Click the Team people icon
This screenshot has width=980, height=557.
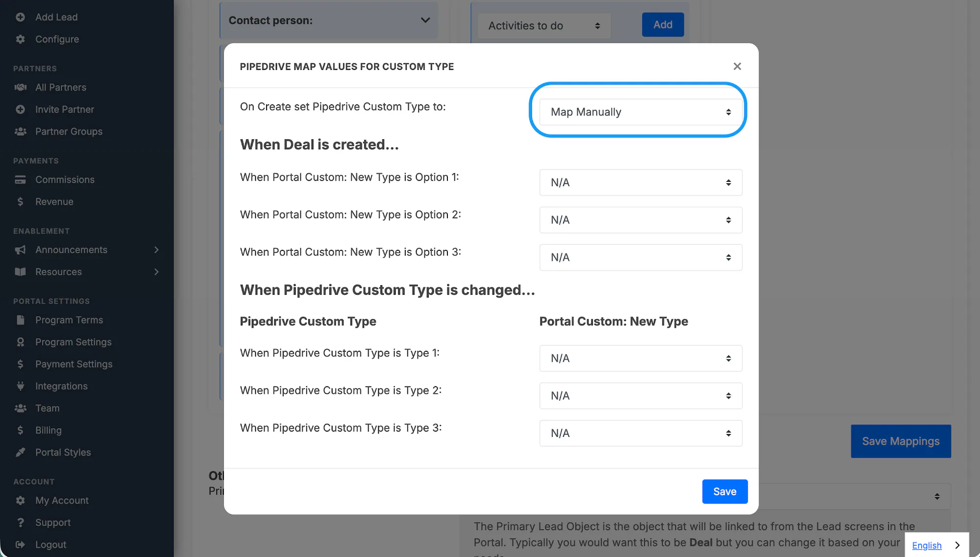20,408
